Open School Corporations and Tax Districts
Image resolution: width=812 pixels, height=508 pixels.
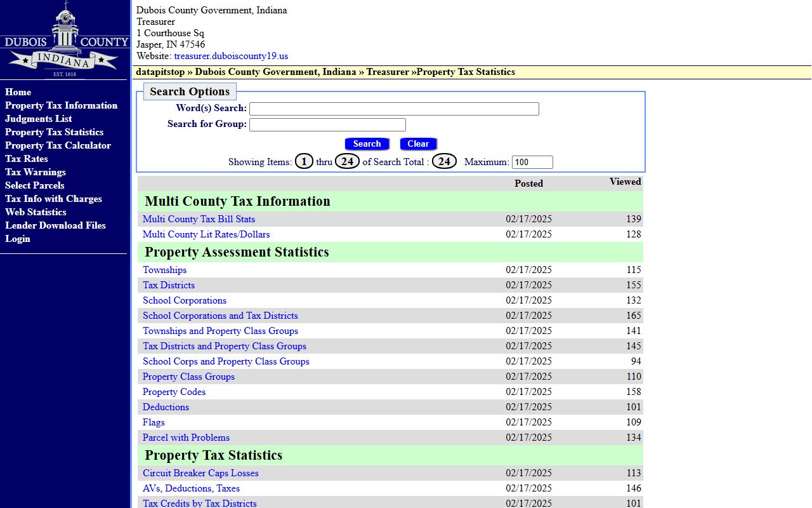pyautogui.click(x=220, y=316)
